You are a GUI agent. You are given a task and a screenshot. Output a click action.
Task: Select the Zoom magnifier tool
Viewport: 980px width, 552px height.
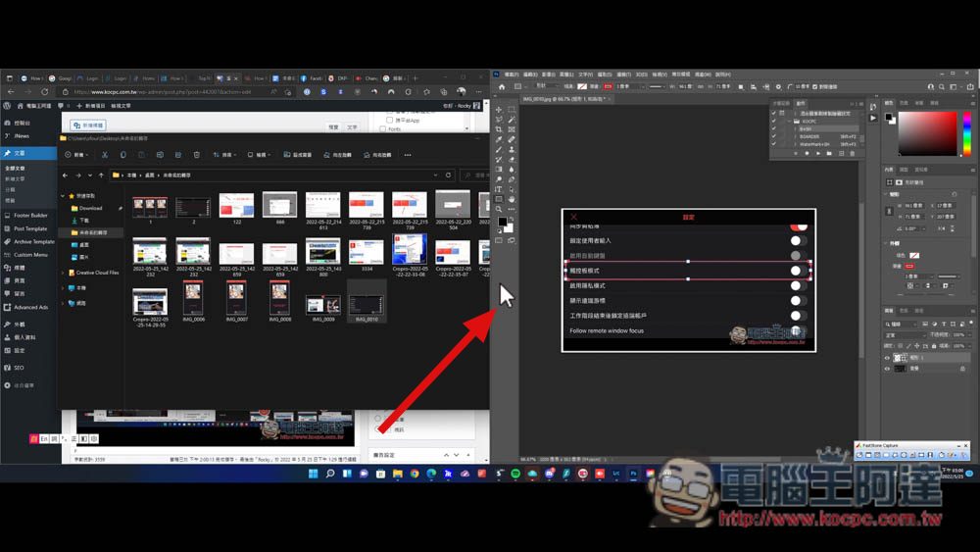point(499,209)
